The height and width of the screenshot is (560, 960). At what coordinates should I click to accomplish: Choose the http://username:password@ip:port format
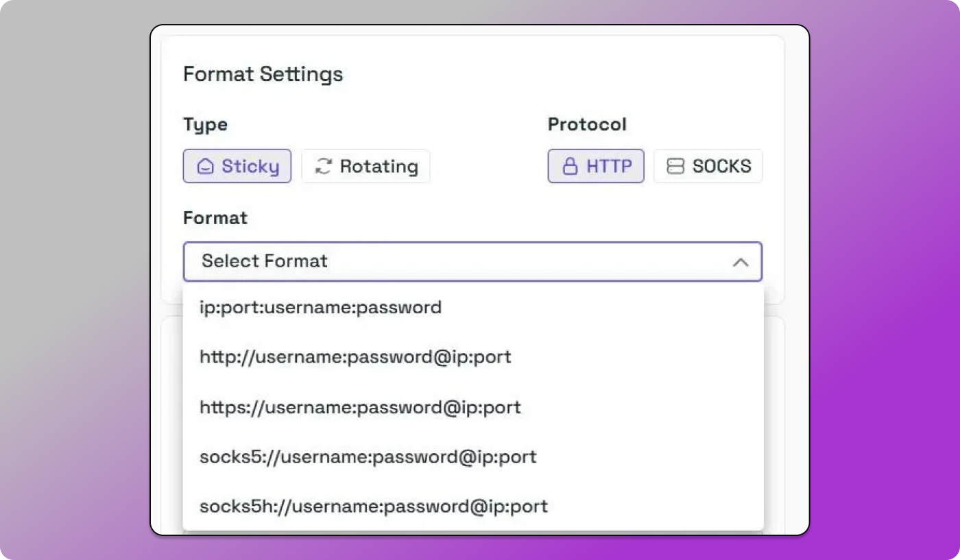click(355, 356)
